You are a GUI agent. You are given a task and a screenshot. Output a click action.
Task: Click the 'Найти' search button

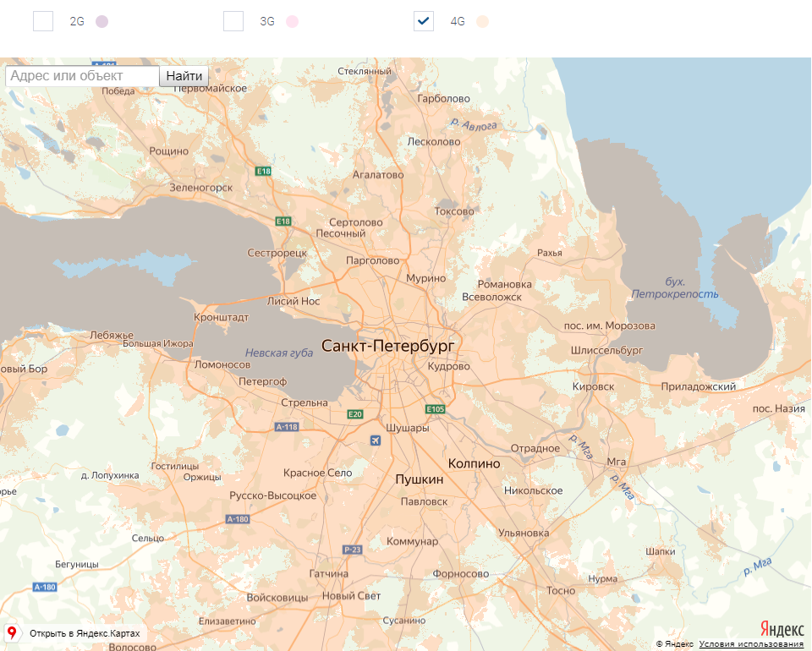[x=184, y=76]
